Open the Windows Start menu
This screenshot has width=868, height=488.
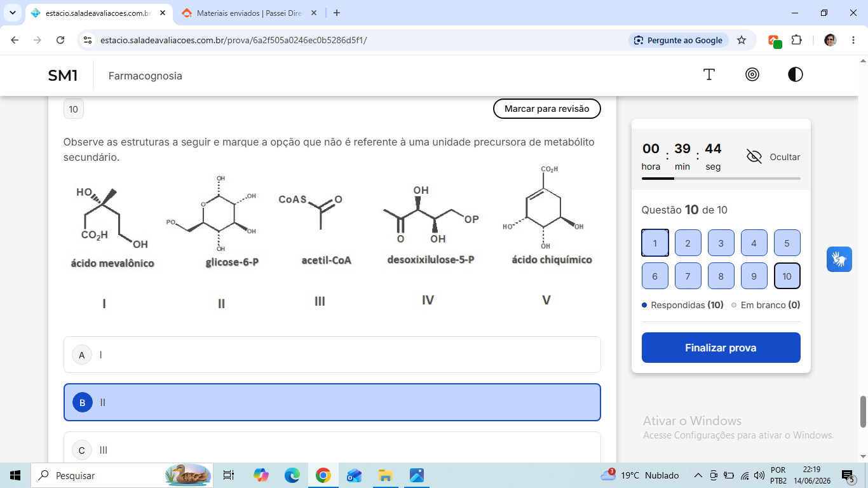[x=15, y=475]
